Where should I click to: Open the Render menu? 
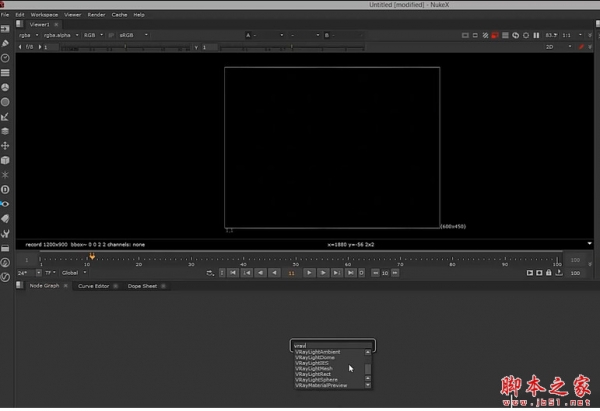(x=96, y=15)
